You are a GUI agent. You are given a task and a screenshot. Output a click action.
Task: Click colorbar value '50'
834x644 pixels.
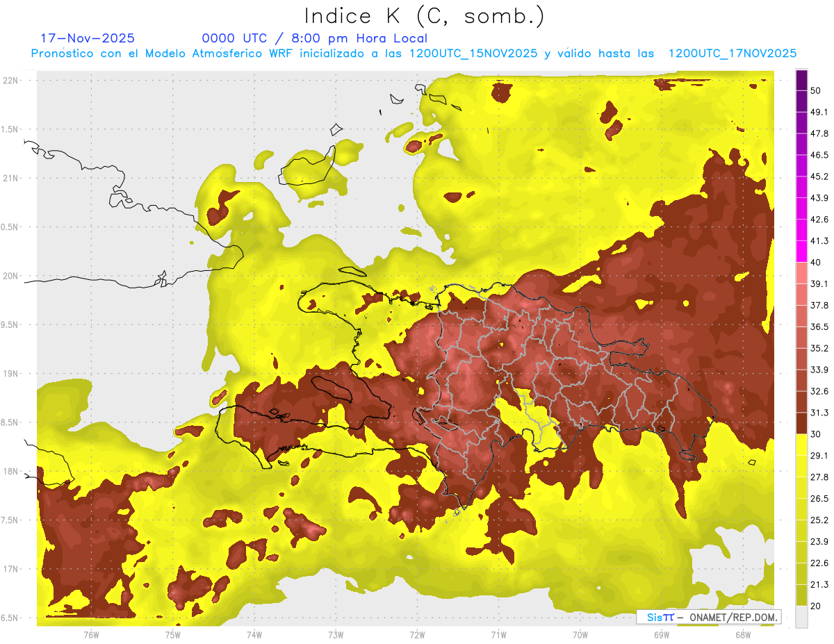pos(816,90)
